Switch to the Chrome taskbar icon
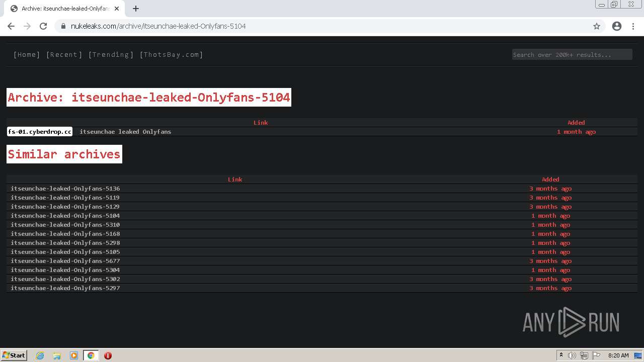Viewport: 644px width, 362px height. tap(91, 355)
